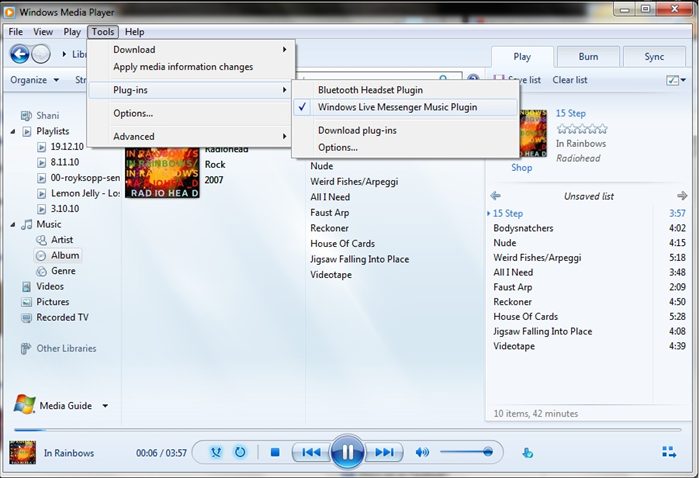Select Bodysnatchers in the play list
The width and height of the screenshot is (699, 478).
588,228
